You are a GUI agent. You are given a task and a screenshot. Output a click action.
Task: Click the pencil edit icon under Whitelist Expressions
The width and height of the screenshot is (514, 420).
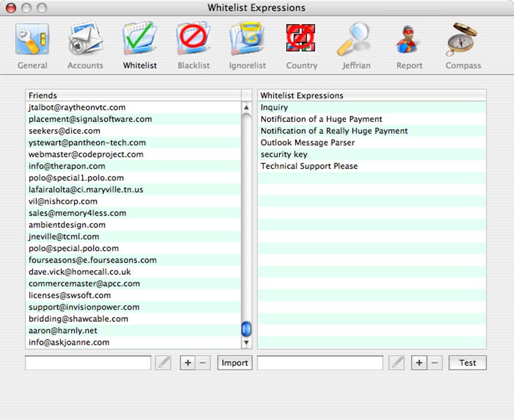[x=396, y=363]
